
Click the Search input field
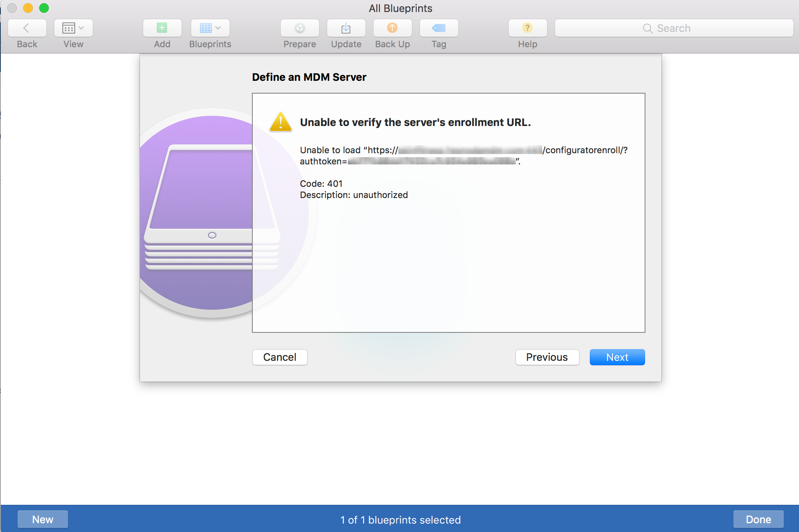pyautogui.click(x=674, y=28)
